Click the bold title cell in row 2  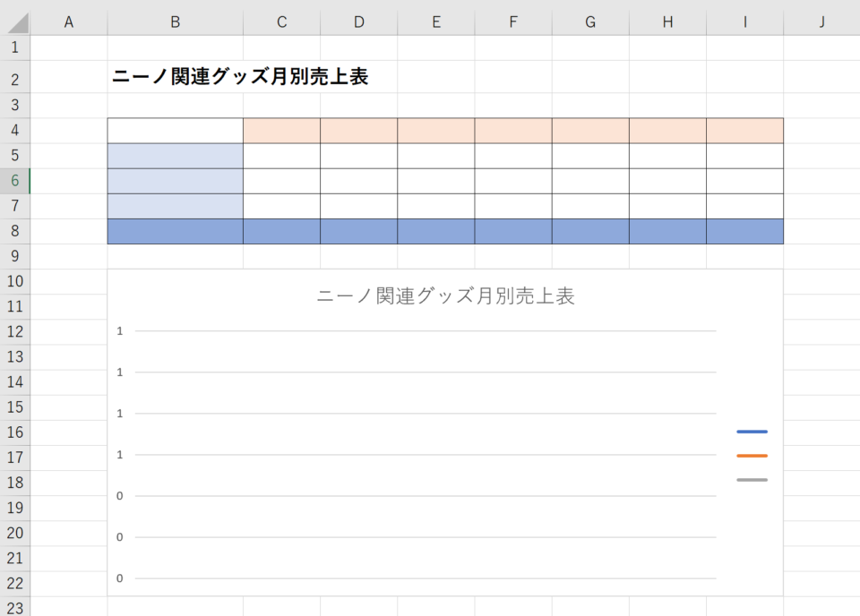tap(239, 78)
